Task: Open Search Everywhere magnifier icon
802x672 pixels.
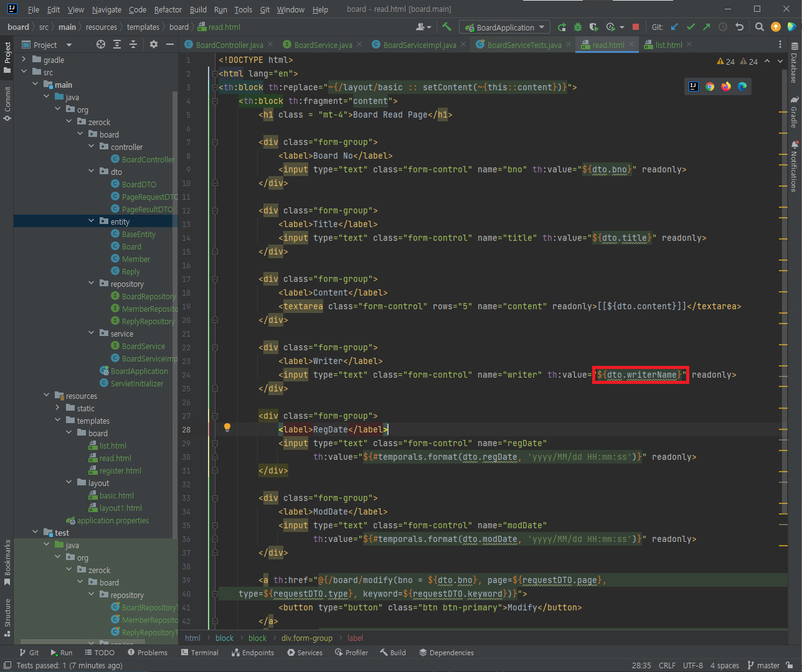Action: click(760, 27)
